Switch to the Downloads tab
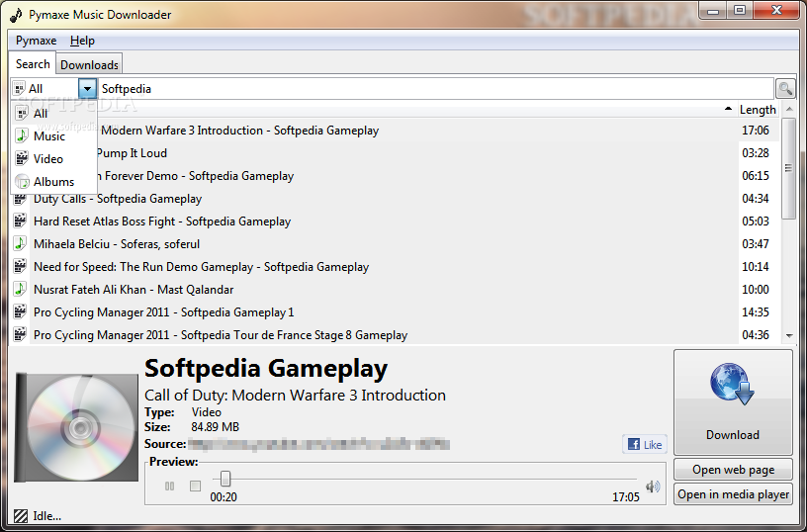Viewport: 807px width, 532px height. [89, 65]
